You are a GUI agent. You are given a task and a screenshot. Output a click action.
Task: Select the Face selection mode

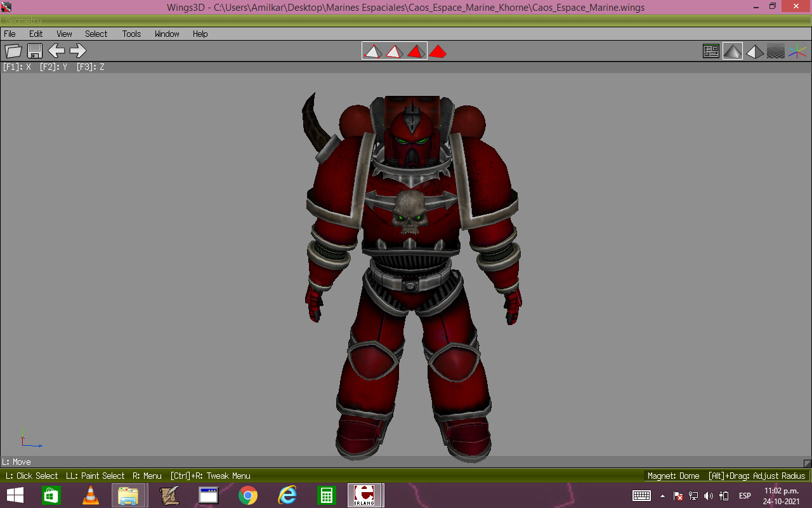coord(416,51)
